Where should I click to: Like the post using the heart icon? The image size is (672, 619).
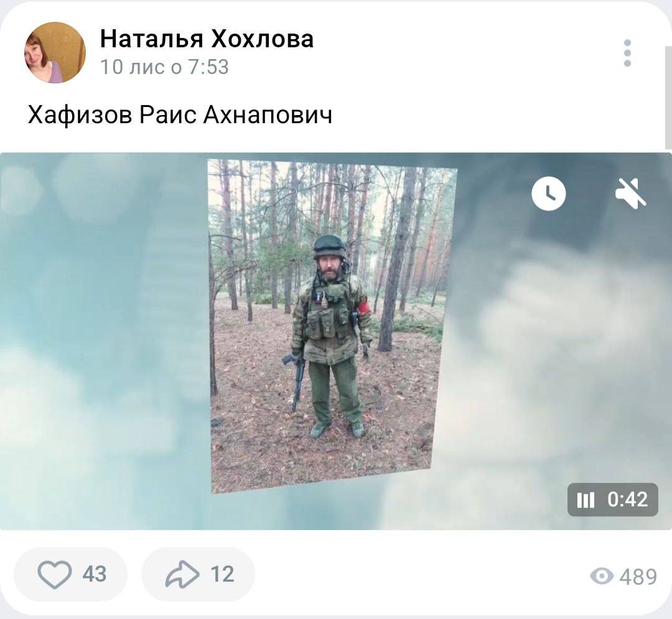coord(55,574)
